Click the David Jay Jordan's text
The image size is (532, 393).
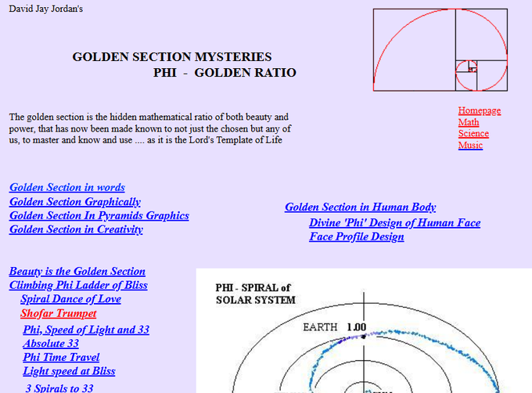(46, 9)
